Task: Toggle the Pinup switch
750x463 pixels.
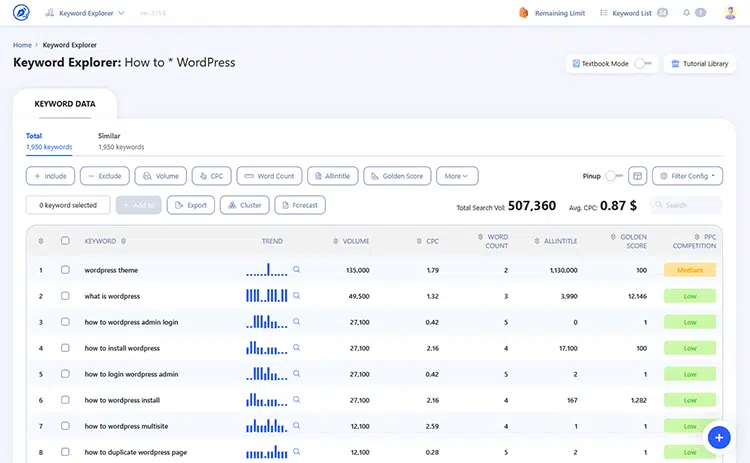Action: point(614,176)
